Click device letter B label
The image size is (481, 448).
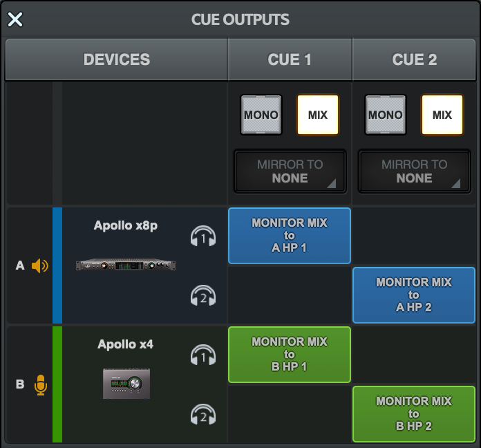20,384
